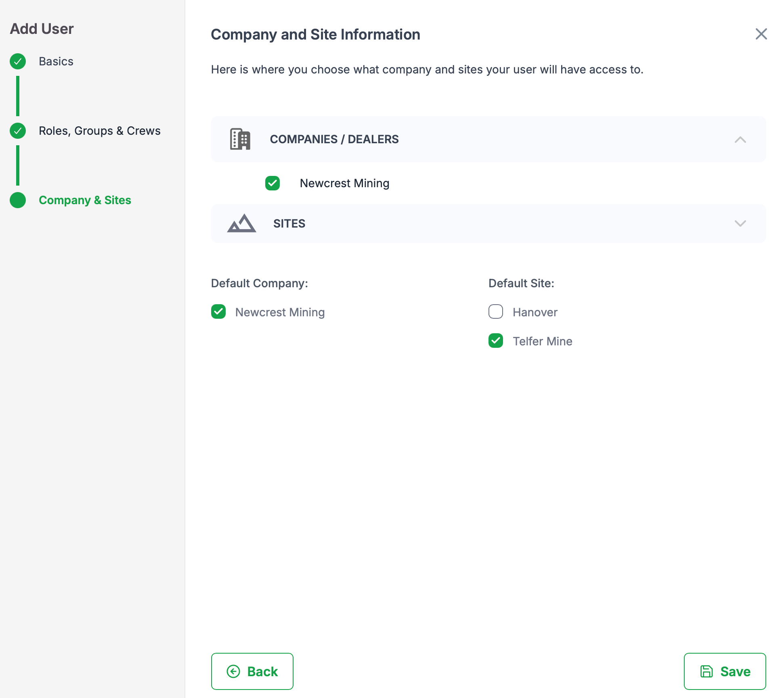Click the completed step icon for Roles, Groups & Crews
The height and width of the screenshot is (698, 784).
pyautogui.click(x=18, y=131)
